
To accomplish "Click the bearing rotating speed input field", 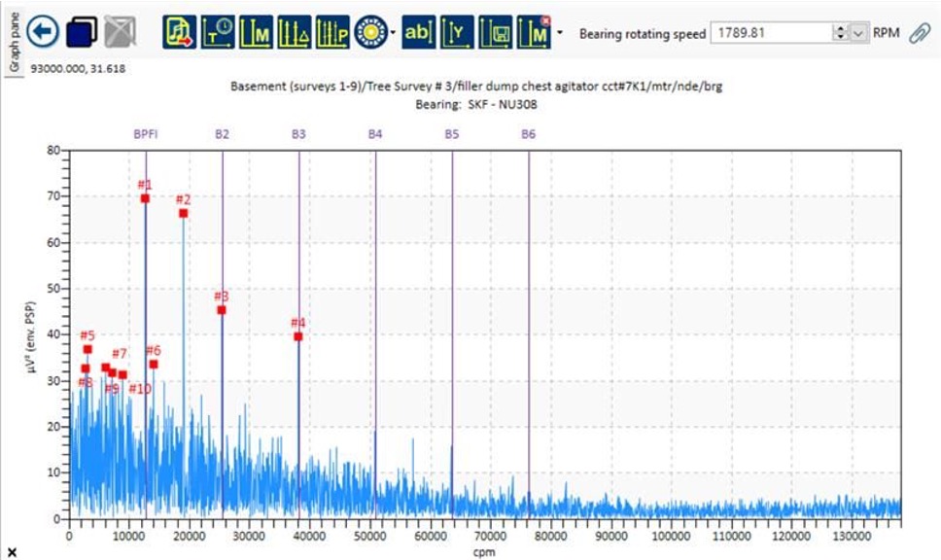I will point(770,33).
